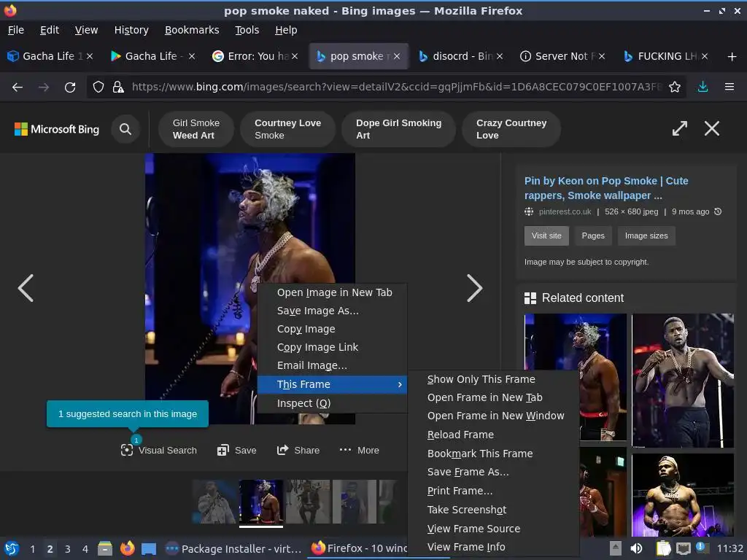Click the volume speaker tray icon
Screen dimensions: 747x560
(x=636, y=548)
